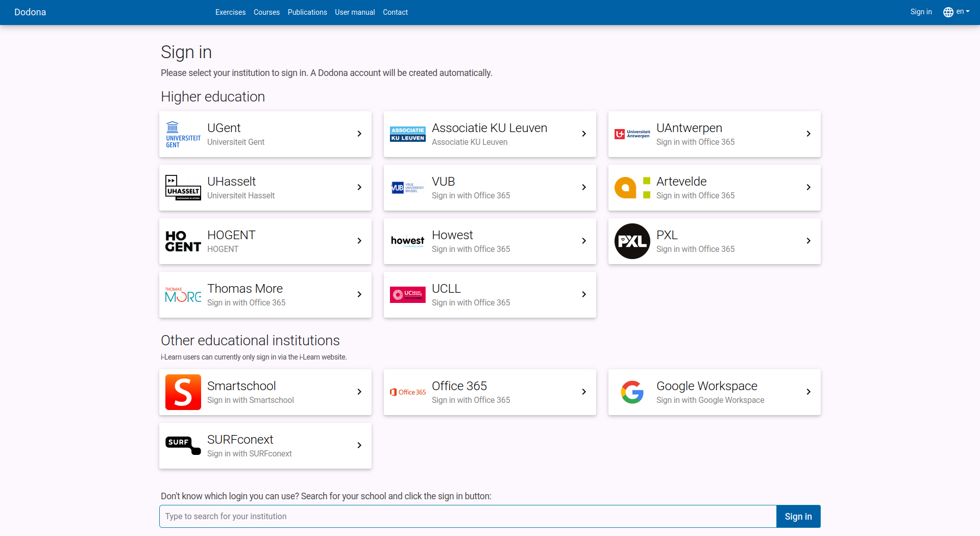Image resolution: width=980 pixels, height=536 pixels.
Task: Click 'Sign in with SURFconext' text
Action: click(x=250, y=454)
